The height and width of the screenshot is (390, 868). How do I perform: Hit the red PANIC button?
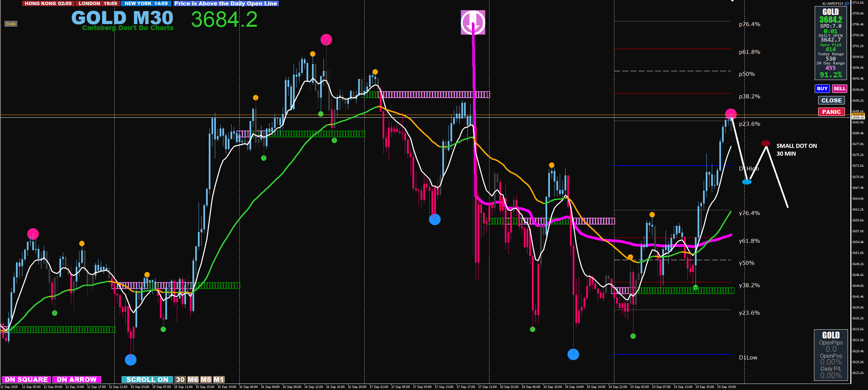click(x=831, y=112)
